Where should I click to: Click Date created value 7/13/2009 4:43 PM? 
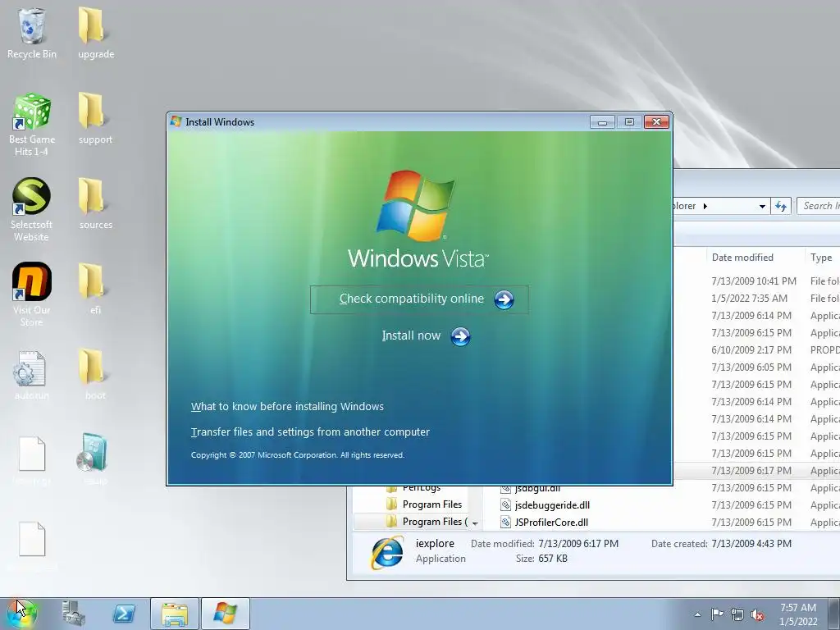751,544
